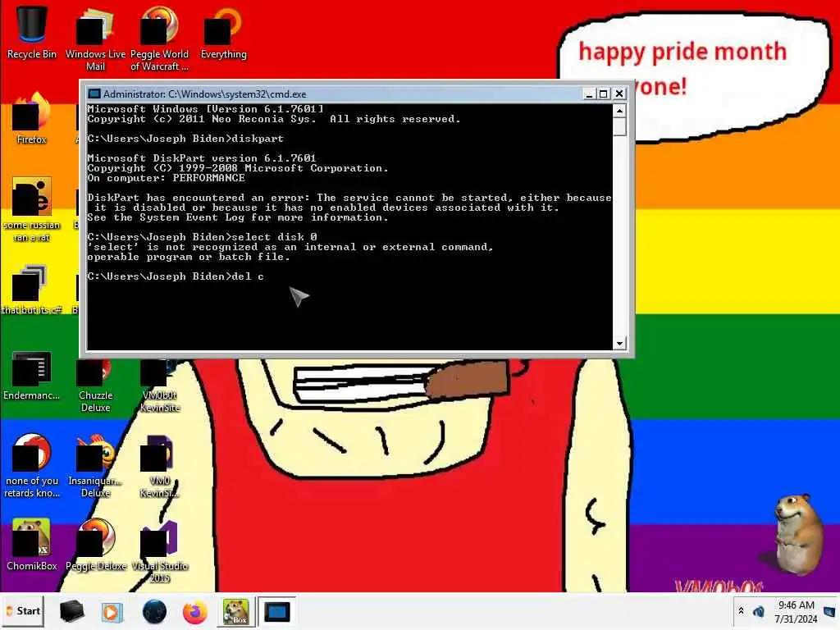Select the 'none of you' desktop icon

(31, 466)
